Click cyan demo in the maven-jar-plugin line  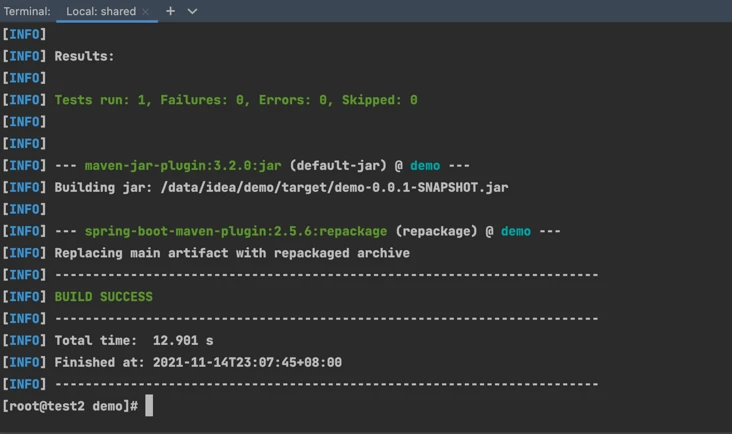pos(425,166)
